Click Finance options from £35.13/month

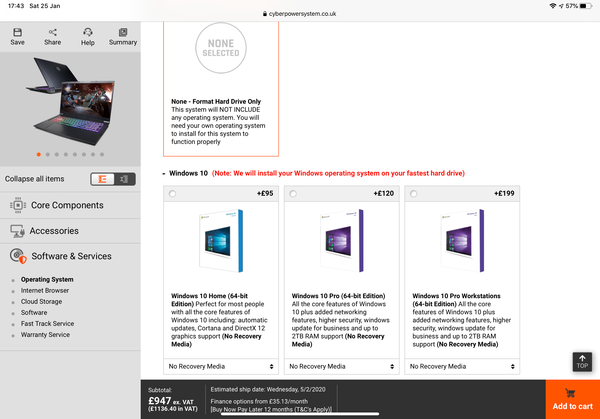point(259,401)
